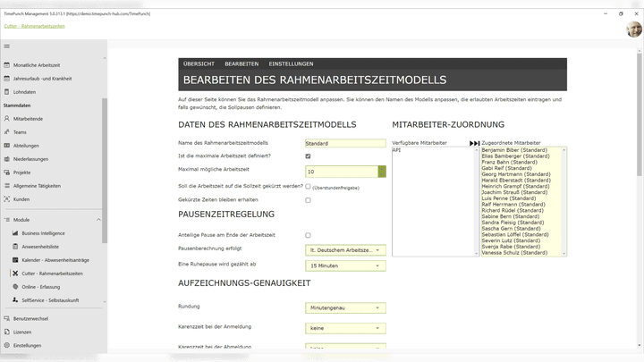Screen dimensions: 644x362
Task: Select 'Georg Hartmann (Standard)' employee
Action: click(x=516, y=174)
